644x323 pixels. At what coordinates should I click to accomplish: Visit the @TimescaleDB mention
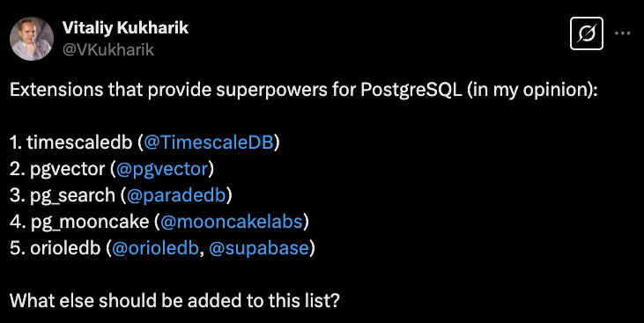coord(208,143)
